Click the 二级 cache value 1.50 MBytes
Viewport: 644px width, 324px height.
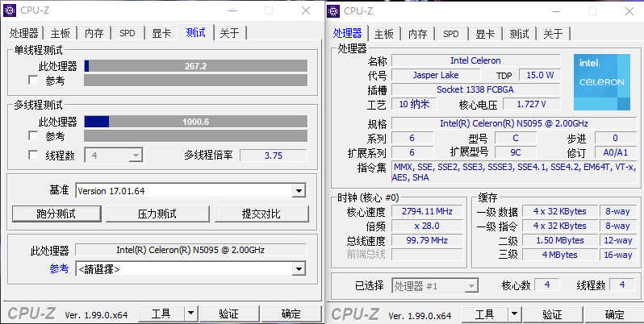pos(560,240)
